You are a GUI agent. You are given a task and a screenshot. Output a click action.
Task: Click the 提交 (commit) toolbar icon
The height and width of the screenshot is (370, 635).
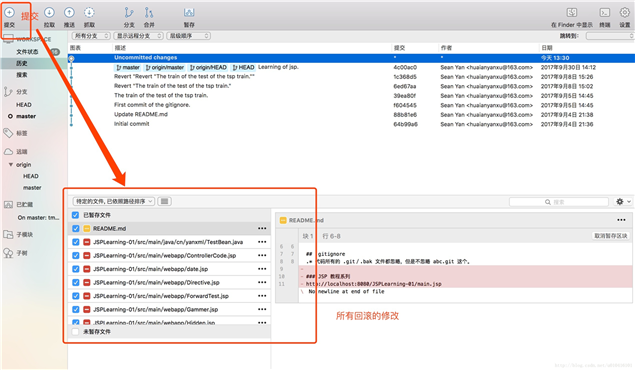[x=9, y=13]
